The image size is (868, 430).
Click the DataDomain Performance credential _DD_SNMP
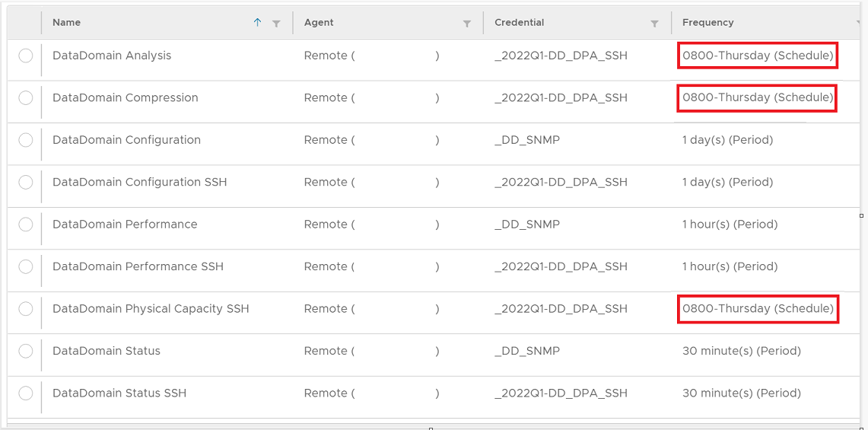tap(527, 225)
